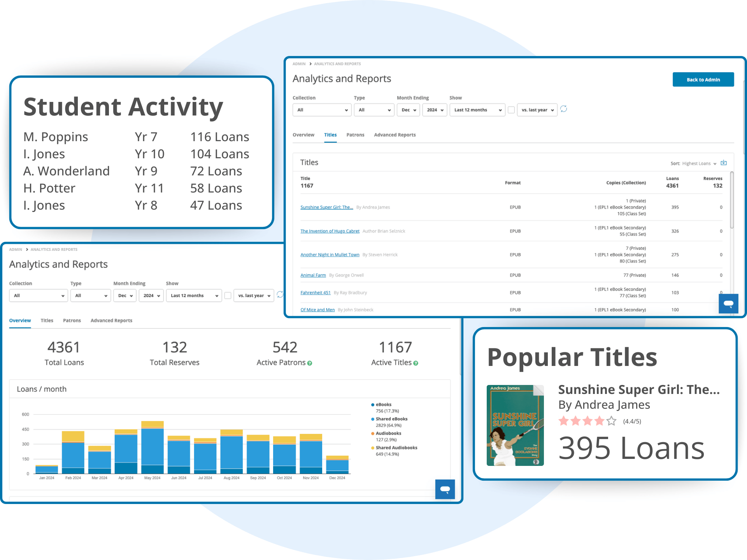Check the comparison box in the Overview panel
747x560 pixels.
[228, 296]
